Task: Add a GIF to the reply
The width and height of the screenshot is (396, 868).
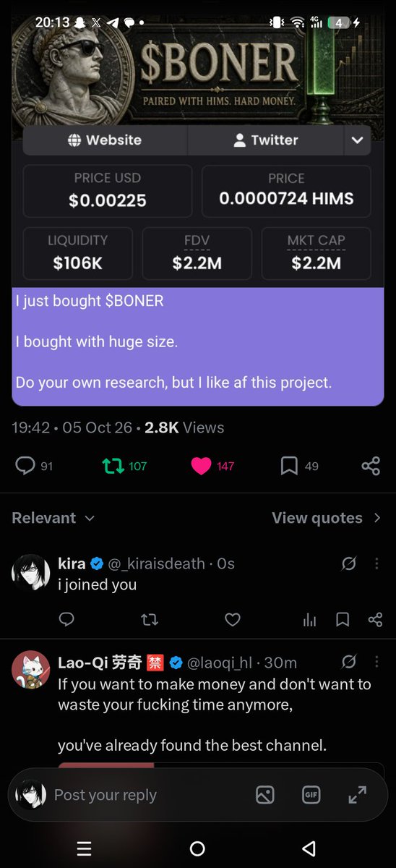Action: (311, 795)
